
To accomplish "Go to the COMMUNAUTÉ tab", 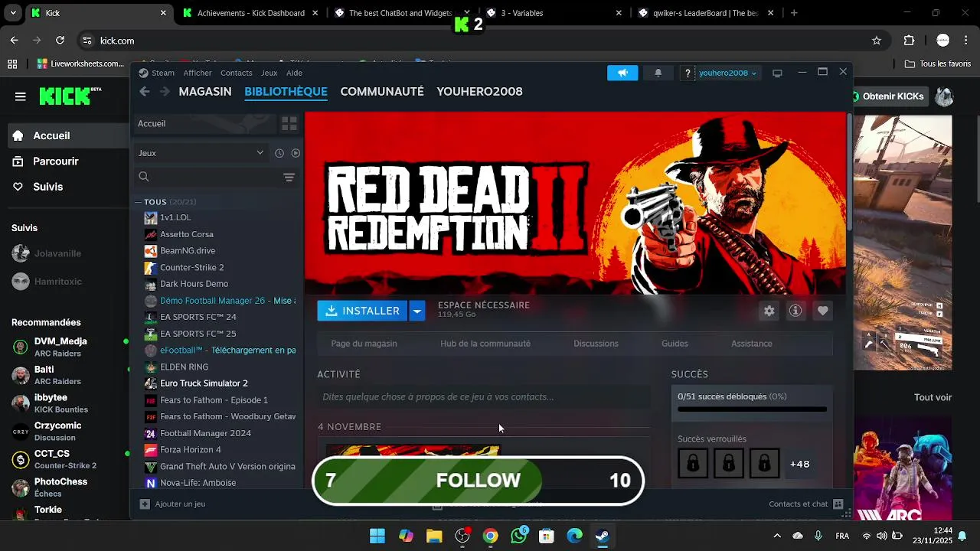I will (382, 92).
